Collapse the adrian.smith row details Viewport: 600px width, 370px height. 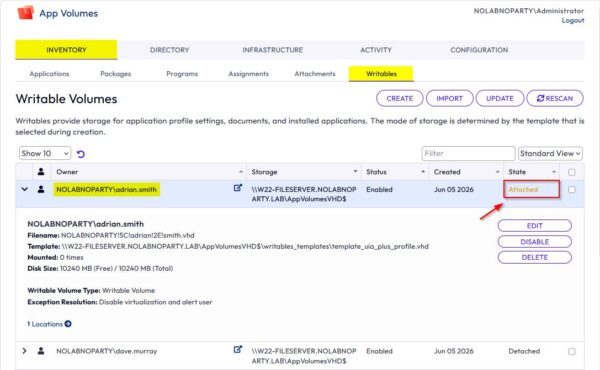click(x=24, y=189)
